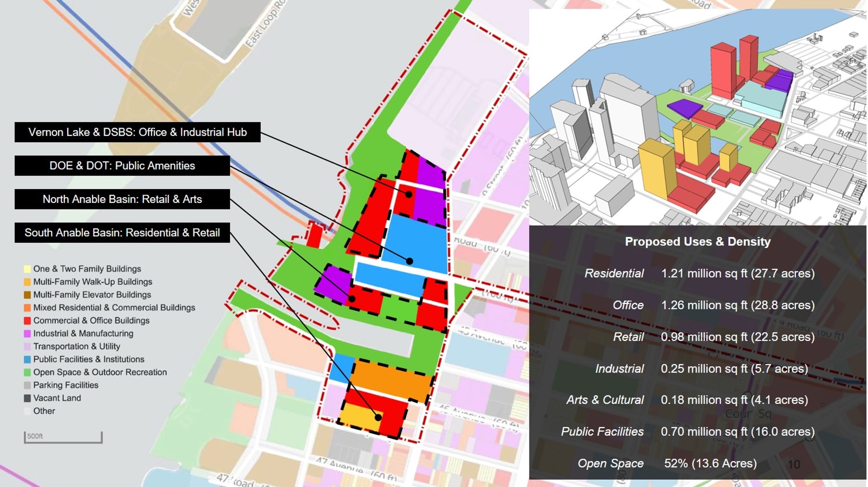Select the Commercial & Office Buildings red swatch

point(27,320)
